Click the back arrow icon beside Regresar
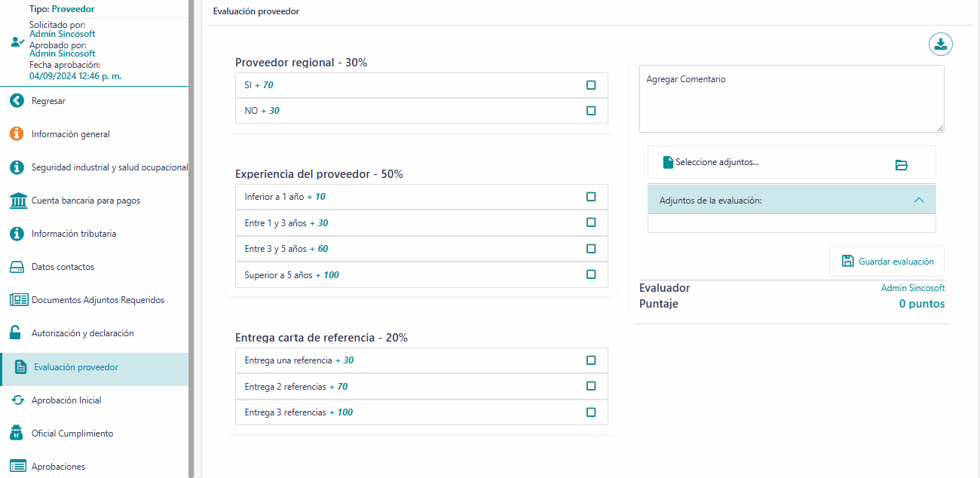The height and width of the screenshot is (478, 980). pos(17,101)
